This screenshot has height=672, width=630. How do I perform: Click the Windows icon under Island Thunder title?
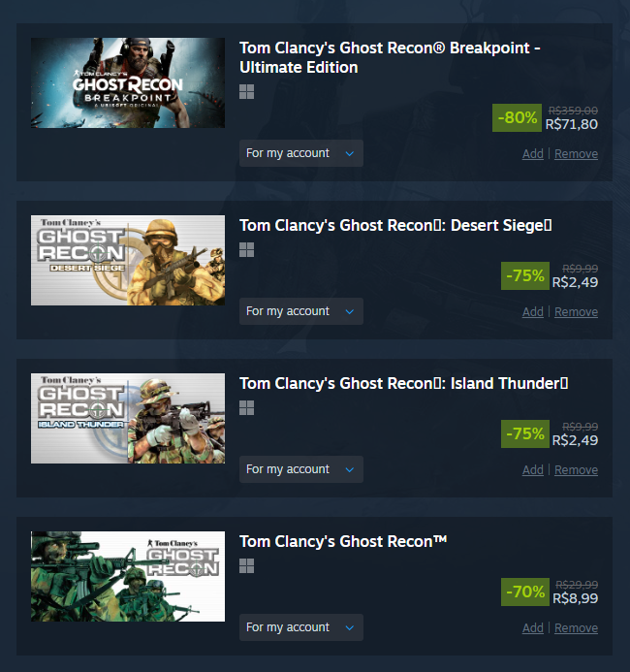[247, 408]
